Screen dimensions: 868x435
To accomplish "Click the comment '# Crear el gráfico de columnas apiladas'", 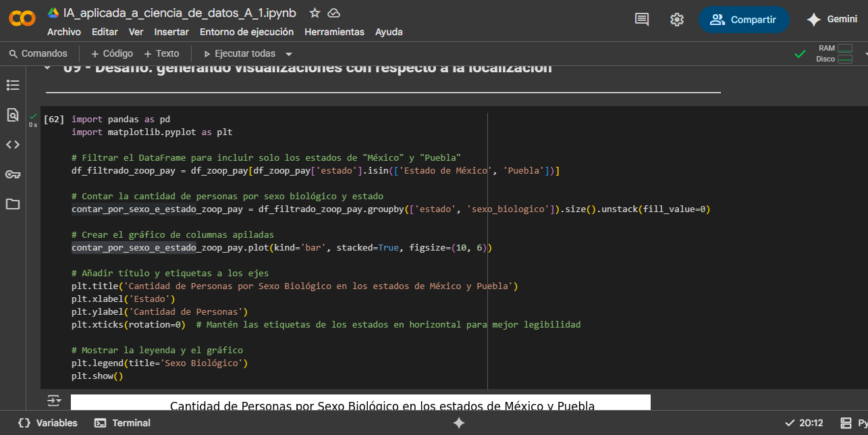I will click(x=173, y=234).
